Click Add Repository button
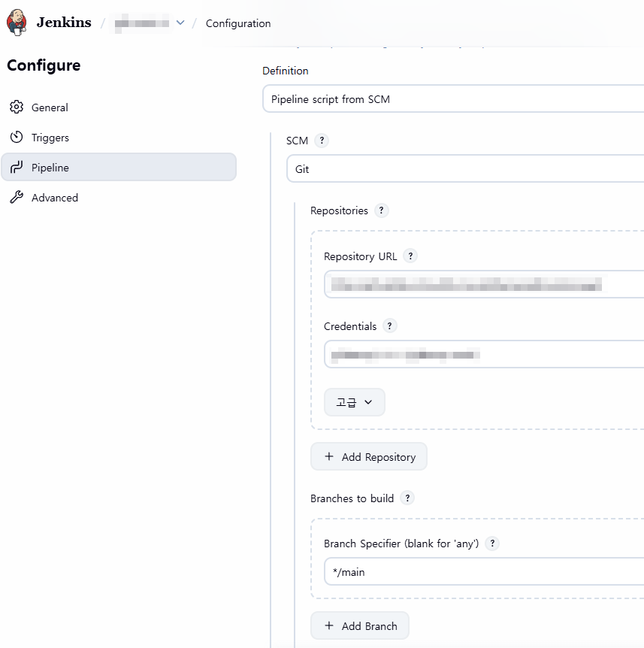644x648 pixels. click(x=369, y=456)
